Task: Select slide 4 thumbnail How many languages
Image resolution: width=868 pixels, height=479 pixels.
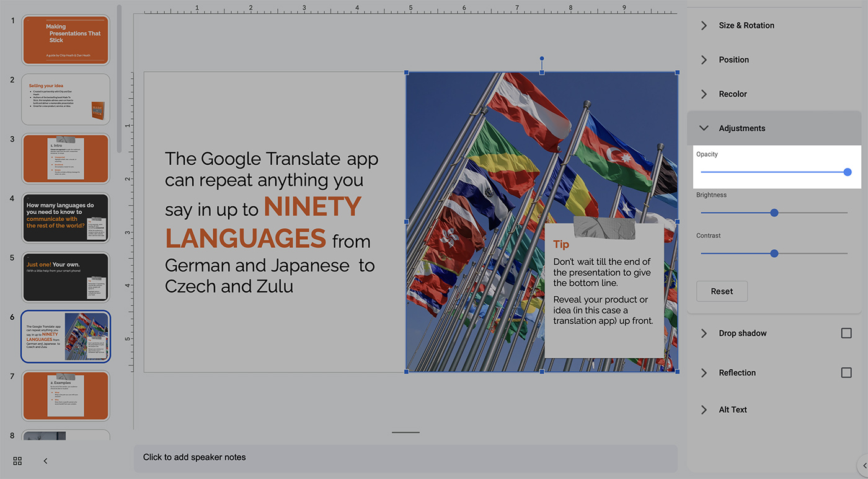Action: click(66, 218)
